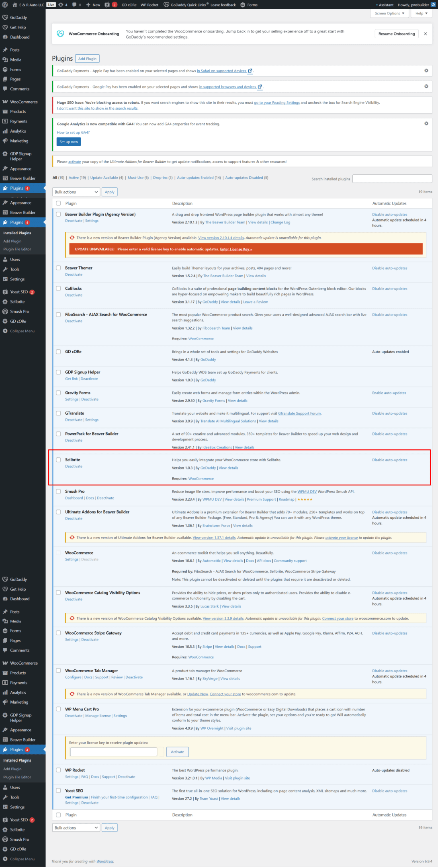This screenshot has height=868, width=438.
Task: Show Must-Use (6) plugins
Action: (138, 178)
